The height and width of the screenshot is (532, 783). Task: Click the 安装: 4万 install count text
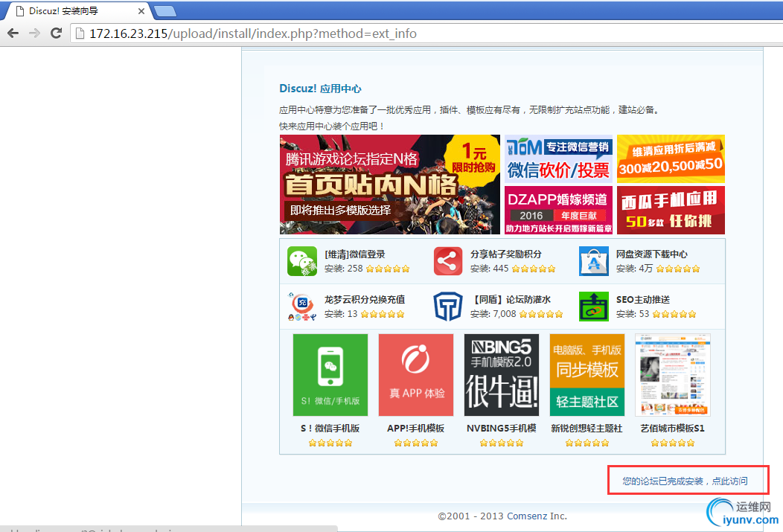[635, 269]
